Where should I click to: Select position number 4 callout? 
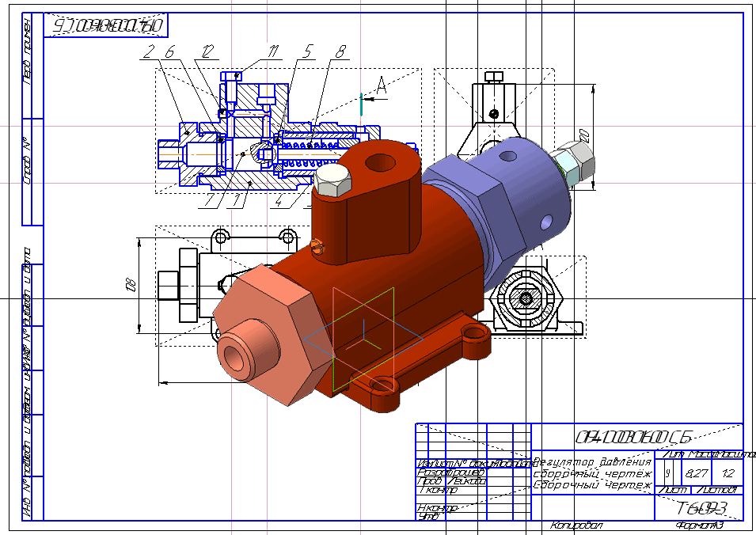[278, 200]
